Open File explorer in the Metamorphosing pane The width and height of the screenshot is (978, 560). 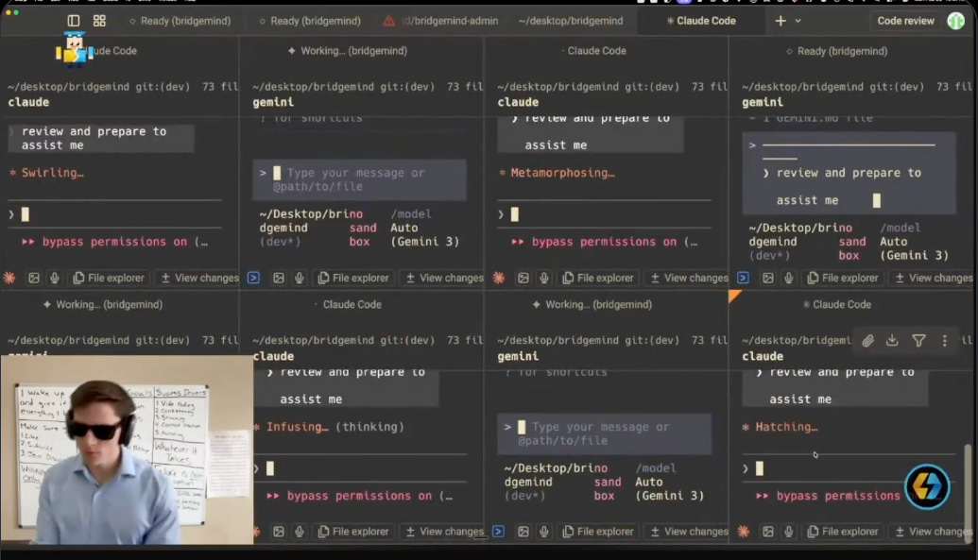(x=598, y=278)
